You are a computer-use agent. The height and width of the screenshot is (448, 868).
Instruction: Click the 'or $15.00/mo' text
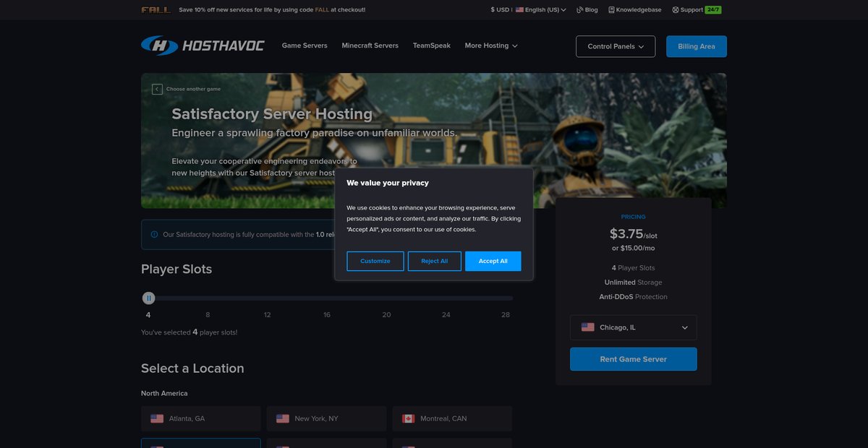(634, 248)
